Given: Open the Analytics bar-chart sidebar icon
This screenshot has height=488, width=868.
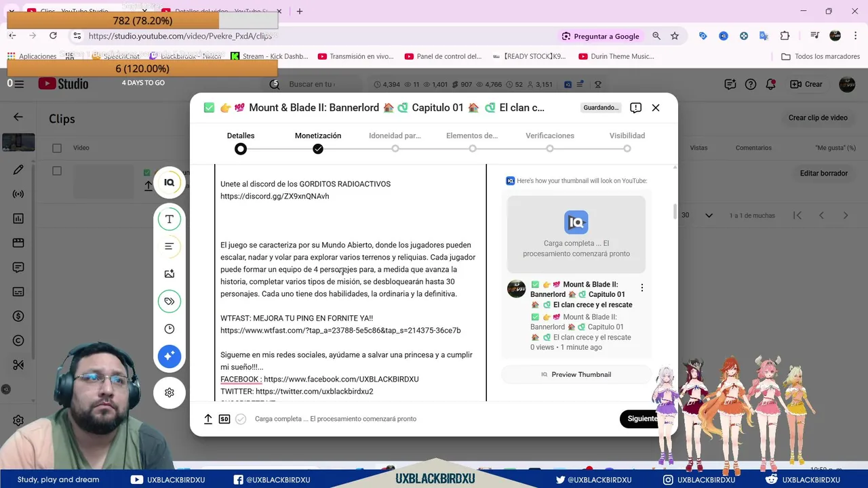Looking at the screenshot, I should point(18,218).
